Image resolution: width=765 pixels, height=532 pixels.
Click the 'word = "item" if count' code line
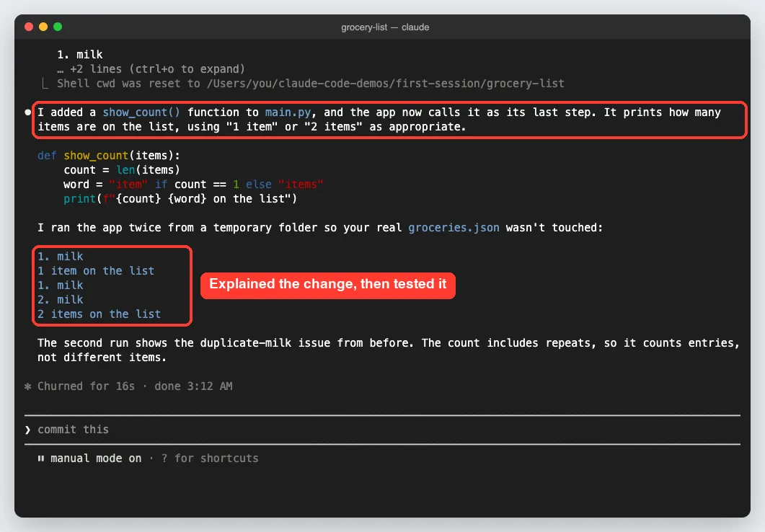click(x=193, y=185)
